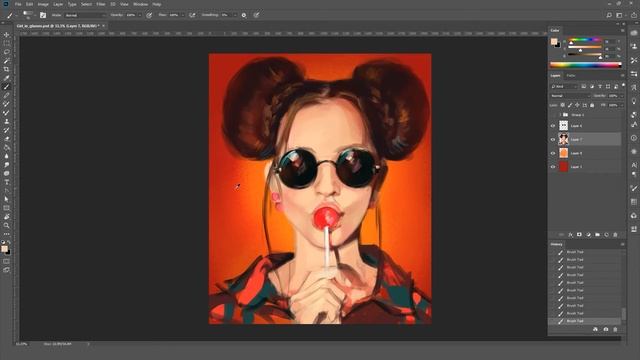Open the File menu

click(18, 4)
